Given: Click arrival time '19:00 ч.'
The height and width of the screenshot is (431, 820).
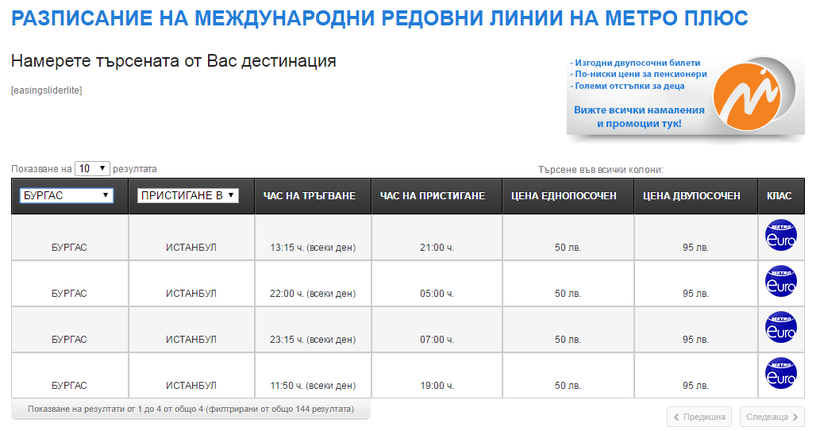Looking at the screenshot, I should (437, 385).
